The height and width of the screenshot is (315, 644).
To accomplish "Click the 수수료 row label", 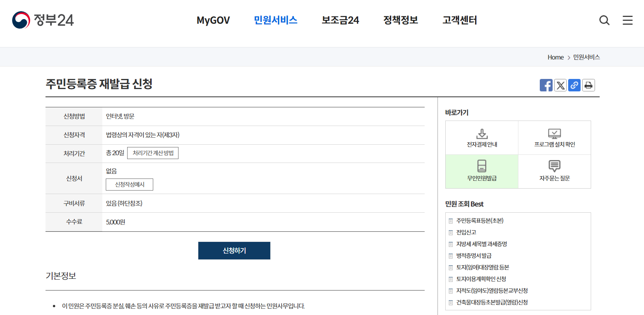I will tap(74, 222).
